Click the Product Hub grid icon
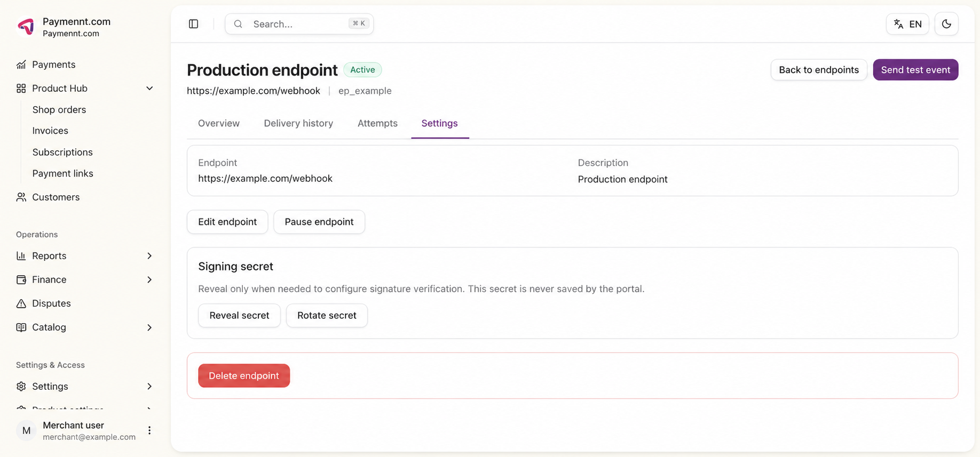Screen dimensions: 980x457 (21, 89)
